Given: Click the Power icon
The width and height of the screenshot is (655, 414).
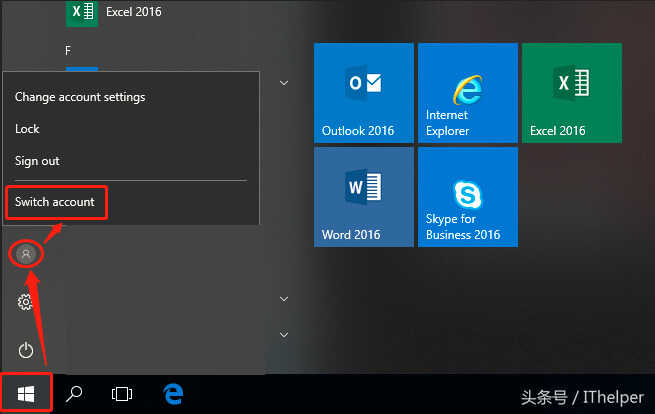Looking at the screenshot, I should click(25, 350).
